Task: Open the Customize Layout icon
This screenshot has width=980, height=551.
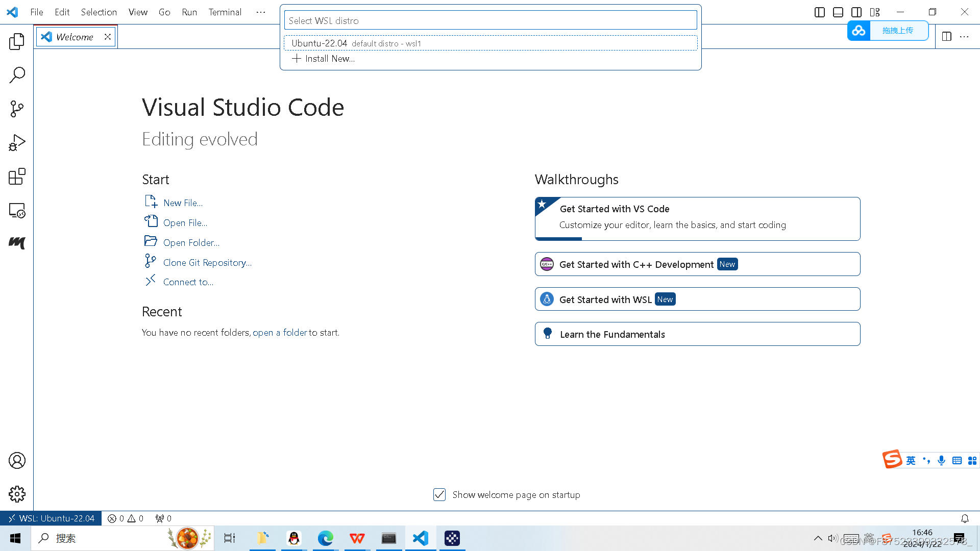Action: click(x=875, y=12)
